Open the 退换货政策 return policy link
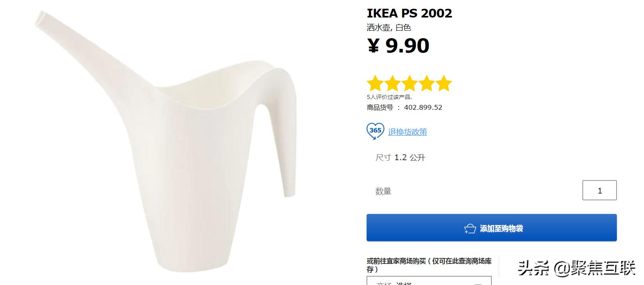The height and width of the screenshot is (285, 644). tap(407, 132)
